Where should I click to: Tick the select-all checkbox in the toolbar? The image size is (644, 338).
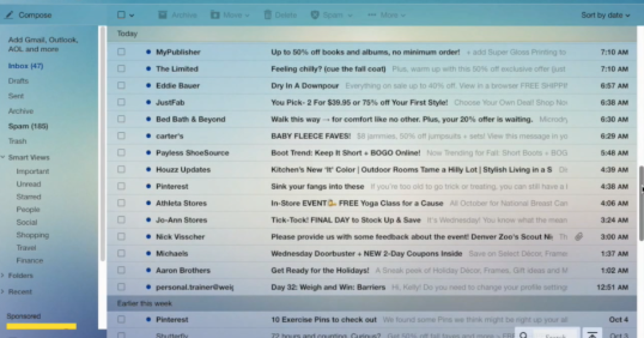(121, 15)
